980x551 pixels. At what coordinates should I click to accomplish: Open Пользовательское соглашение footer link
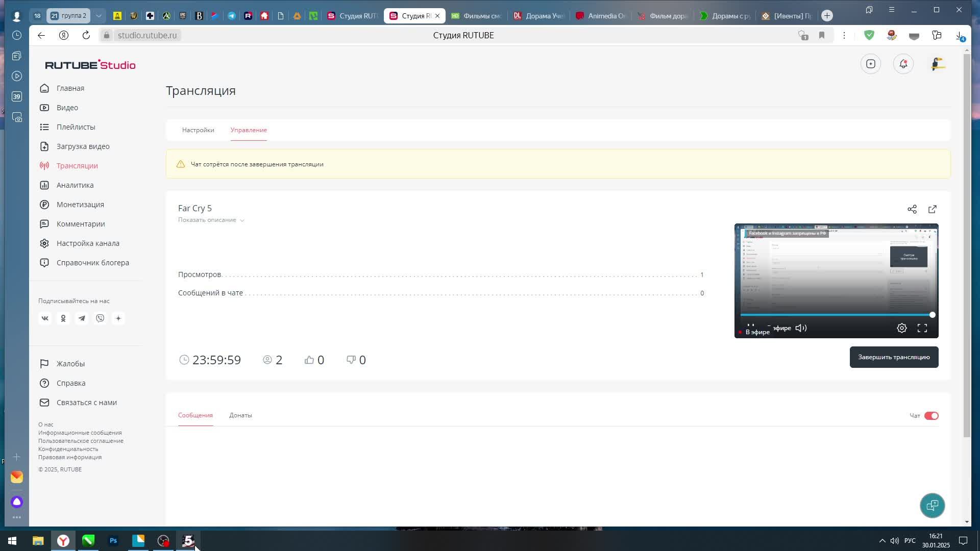click(x=81, y=441)
